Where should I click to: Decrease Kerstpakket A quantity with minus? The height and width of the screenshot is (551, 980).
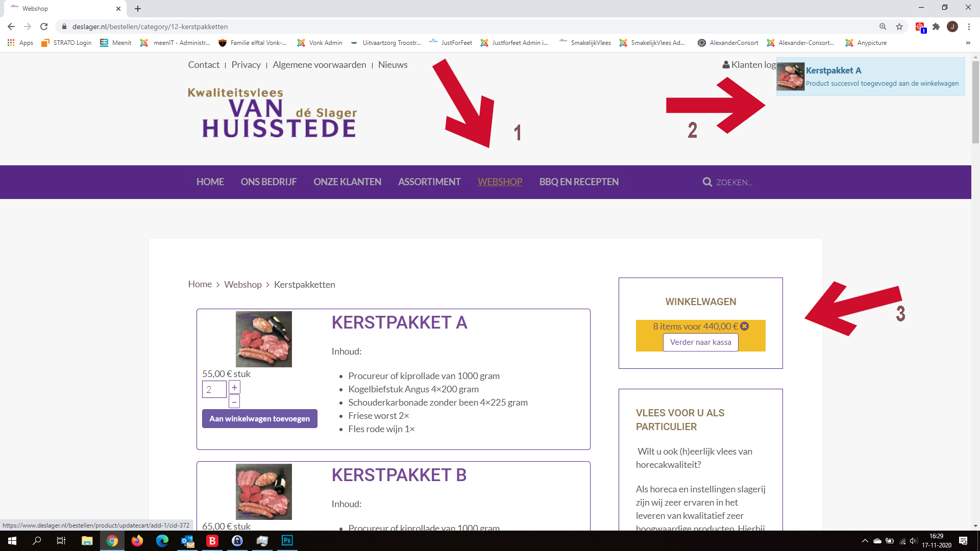tap(234, 402)
